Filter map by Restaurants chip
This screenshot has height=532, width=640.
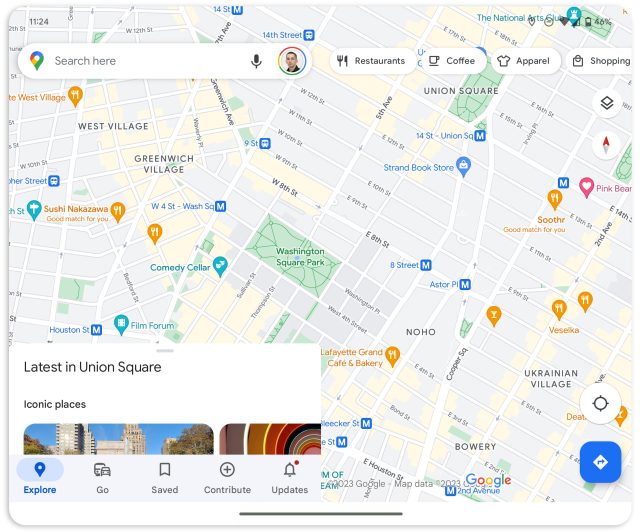point(371,61)
